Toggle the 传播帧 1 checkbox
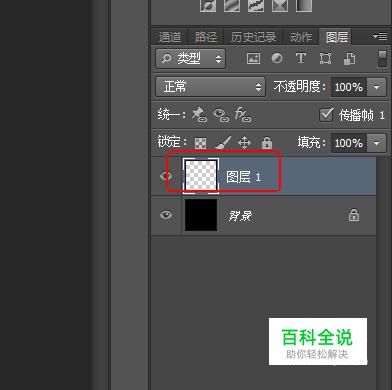Image resolution: width=392 pixels, height=390 pixels. click(326, 115)
